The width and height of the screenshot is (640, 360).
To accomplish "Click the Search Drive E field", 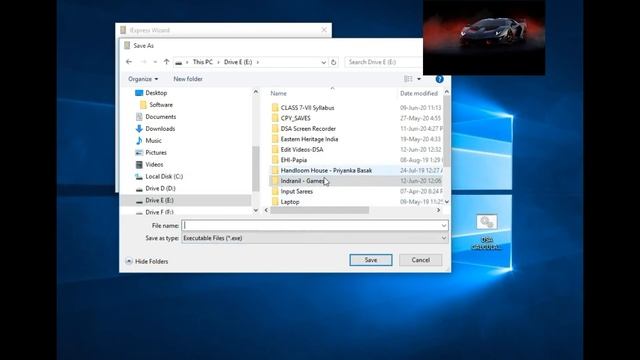I will click(383, 62).
